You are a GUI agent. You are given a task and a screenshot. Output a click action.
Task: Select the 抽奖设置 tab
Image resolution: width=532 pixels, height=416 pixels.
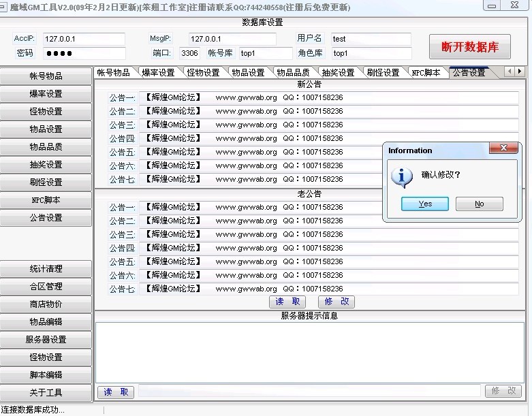338,72
